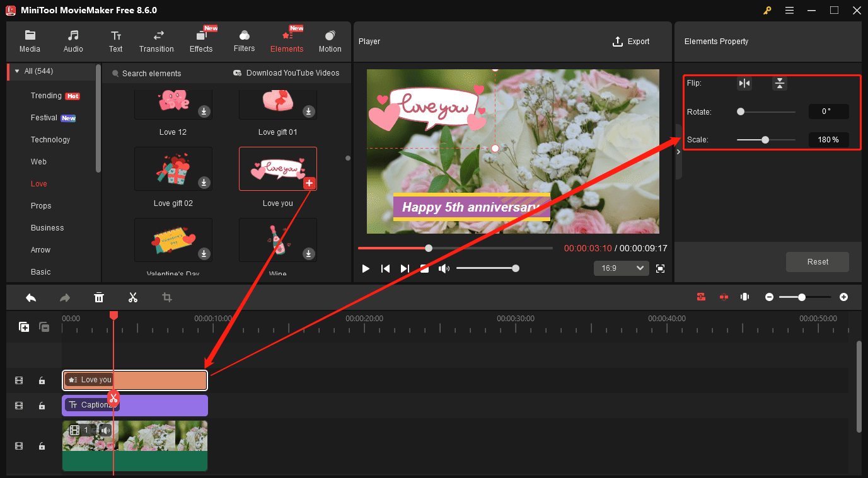Open the Effects tab
The height and width of the screenshot is (478, 868).
[201, 42]
